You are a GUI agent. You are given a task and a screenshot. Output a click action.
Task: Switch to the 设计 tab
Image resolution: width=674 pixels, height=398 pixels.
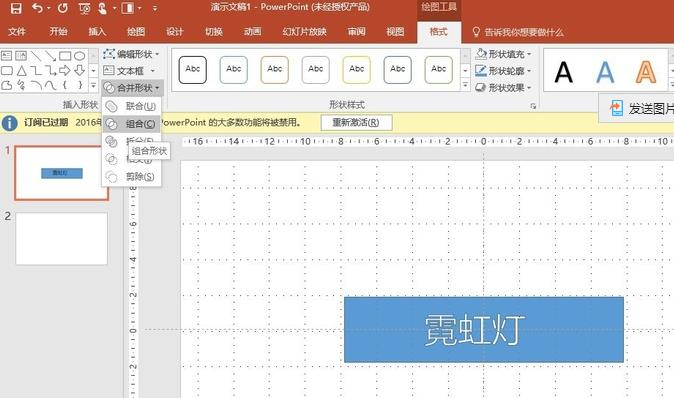pos(175,31)
